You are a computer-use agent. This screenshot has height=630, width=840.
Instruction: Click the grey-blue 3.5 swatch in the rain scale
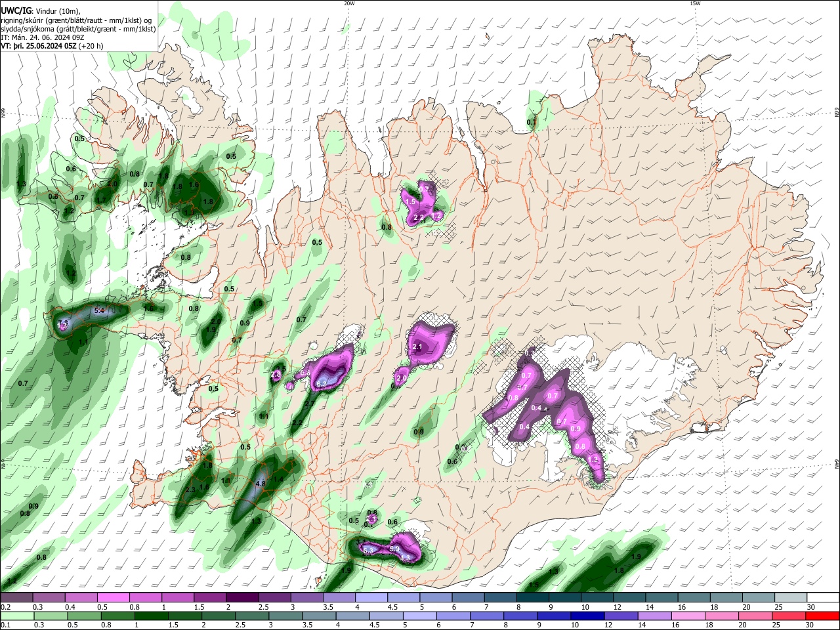tap(320, 616)
